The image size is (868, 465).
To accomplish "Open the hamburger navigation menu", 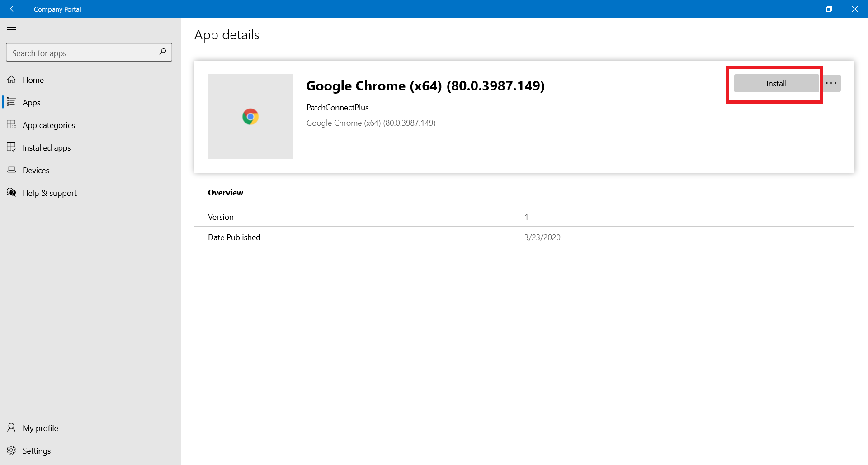I will tap(11, 29).
